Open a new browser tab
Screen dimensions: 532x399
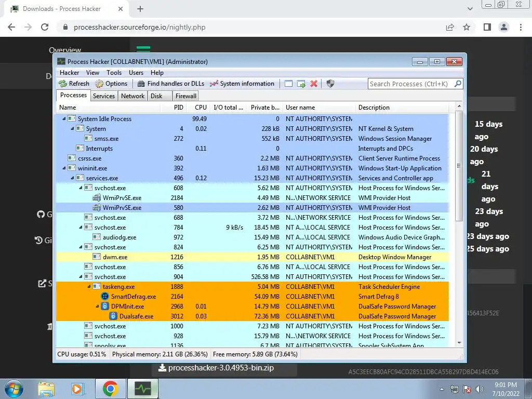point(140,9)
